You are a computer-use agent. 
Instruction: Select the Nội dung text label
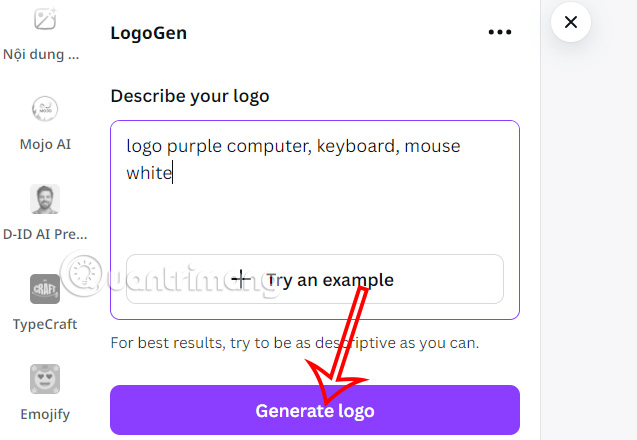45,54
